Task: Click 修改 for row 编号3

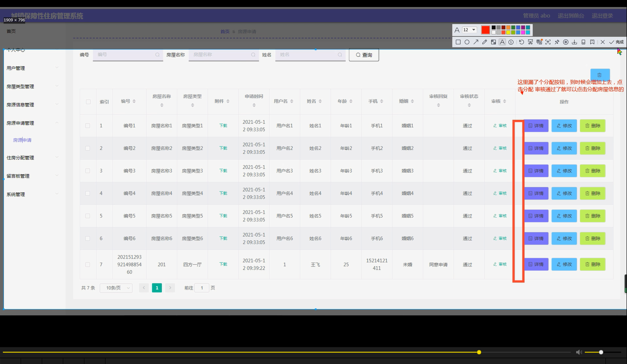Action: [564, 171]
